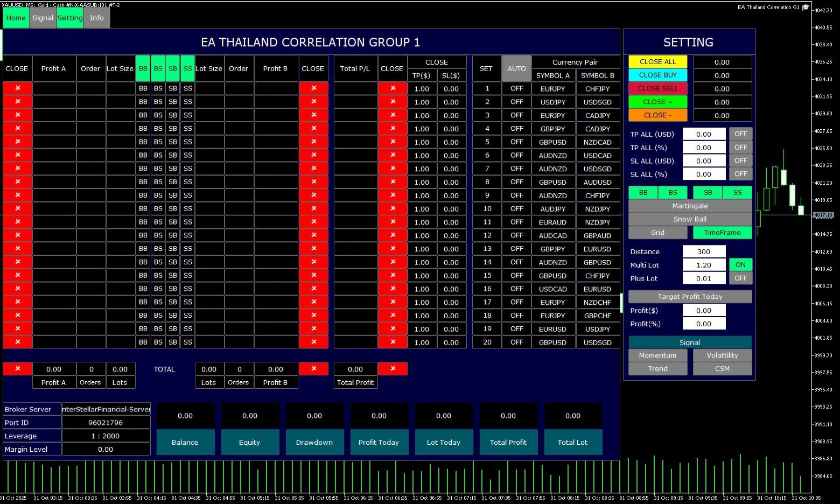840x504 pixels.
Task: Click the Total Profit red X close icon
Action: (x=393, y=369)
